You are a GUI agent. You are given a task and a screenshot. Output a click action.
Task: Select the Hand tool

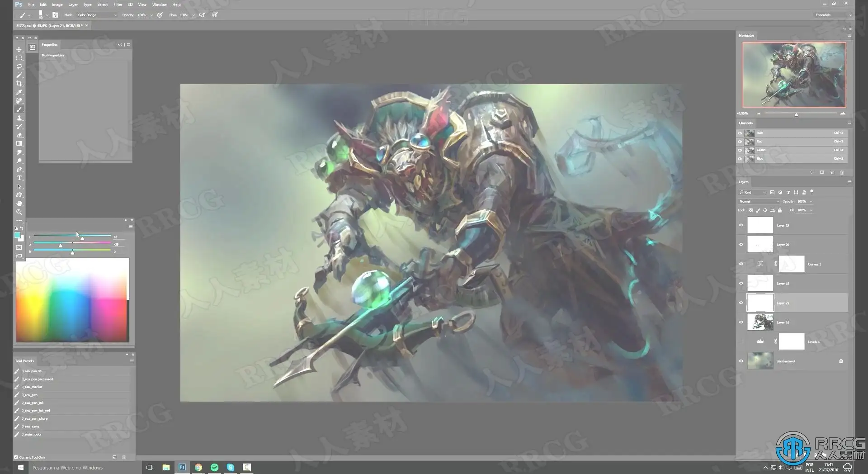tap(19, 204)
